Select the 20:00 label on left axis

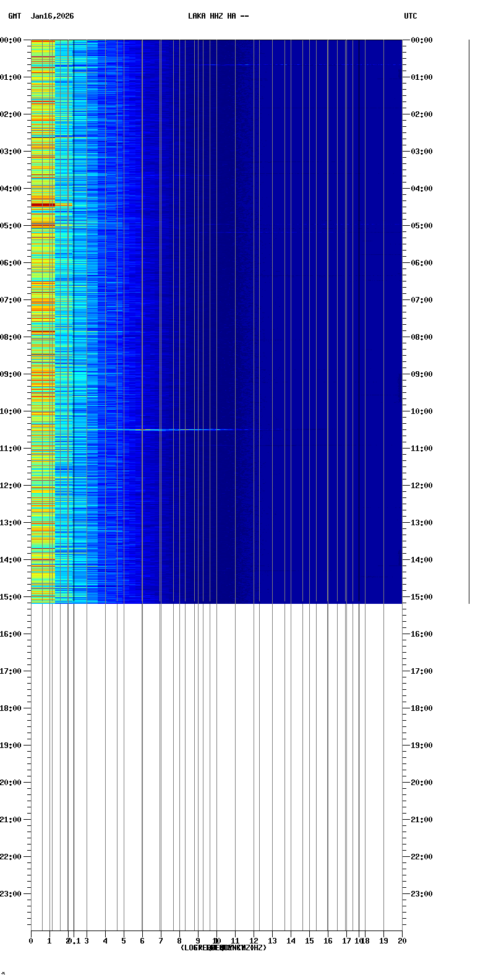[11, 783]
